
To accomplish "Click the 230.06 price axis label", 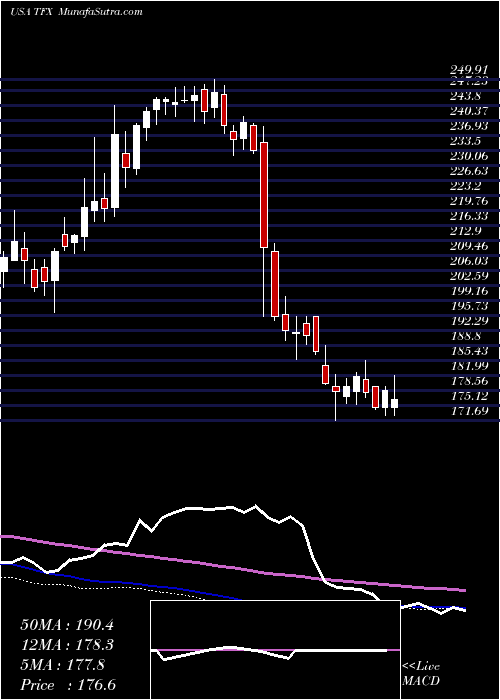I will (x=468, y=156).
